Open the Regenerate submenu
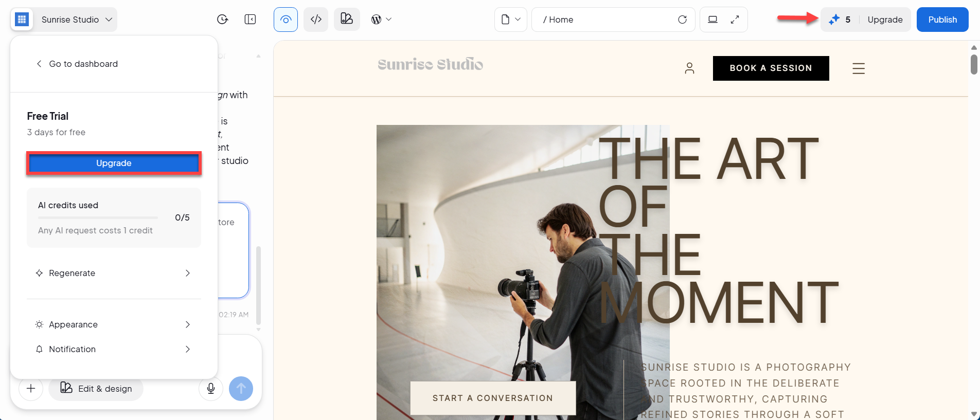 (114, 273)
